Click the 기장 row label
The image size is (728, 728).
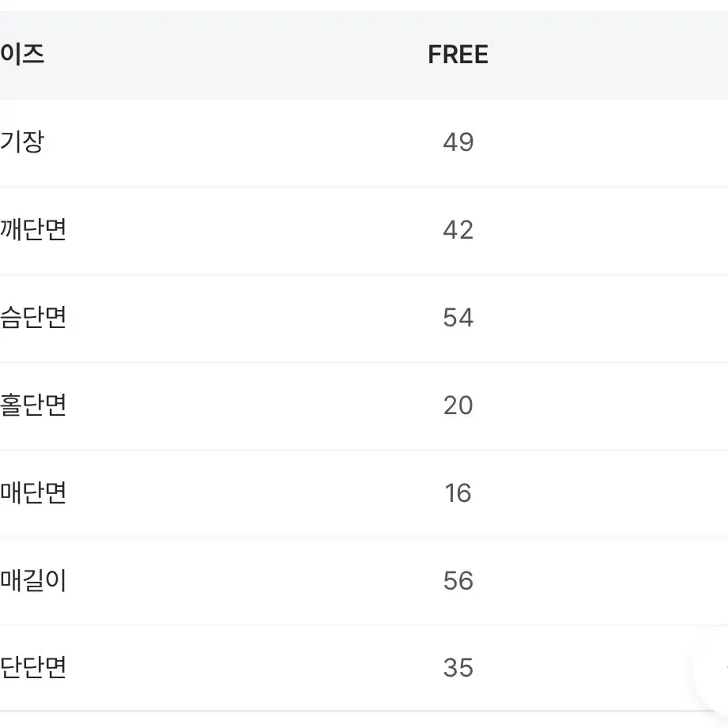[22, 142]
